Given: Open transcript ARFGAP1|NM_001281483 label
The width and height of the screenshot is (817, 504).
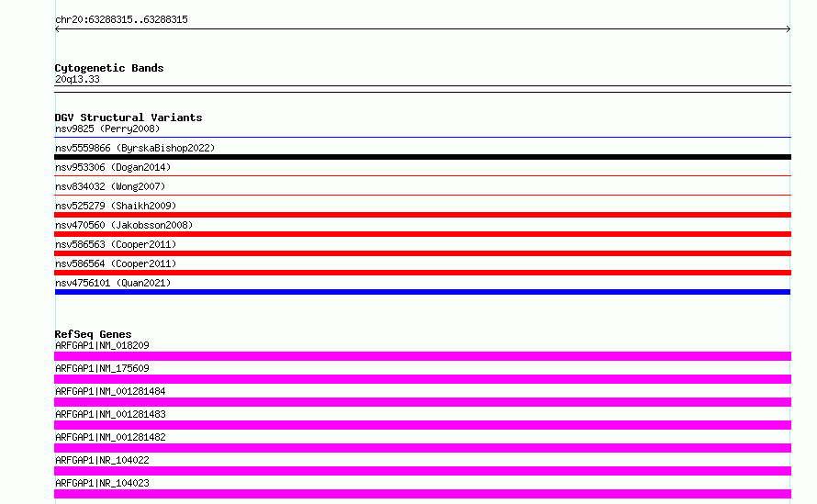Looking at the screenshot, I should (110, 414).
